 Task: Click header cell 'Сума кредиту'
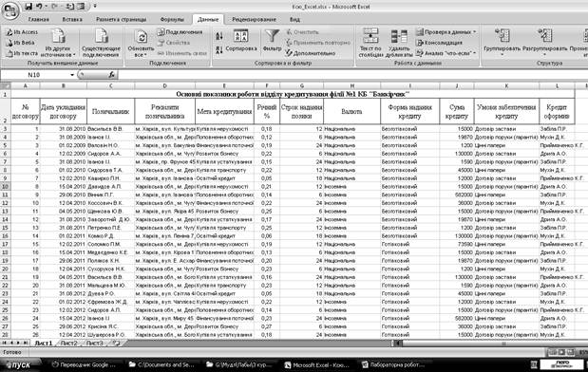(x=457, y=111)
